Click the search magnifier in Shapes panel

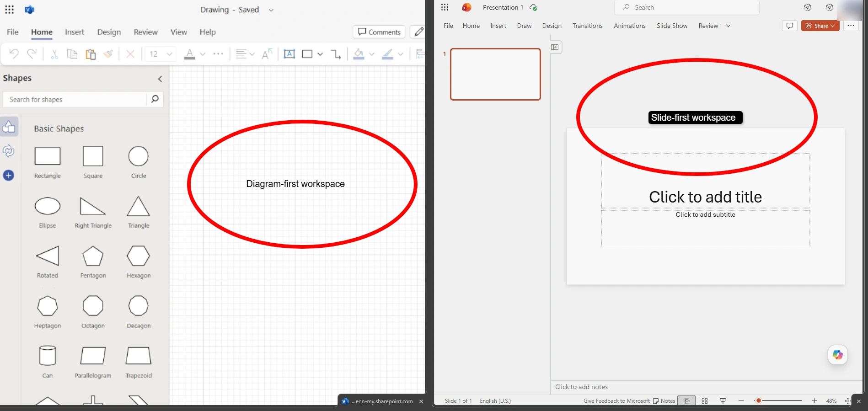pyautogui.click(x=155, y=99)
